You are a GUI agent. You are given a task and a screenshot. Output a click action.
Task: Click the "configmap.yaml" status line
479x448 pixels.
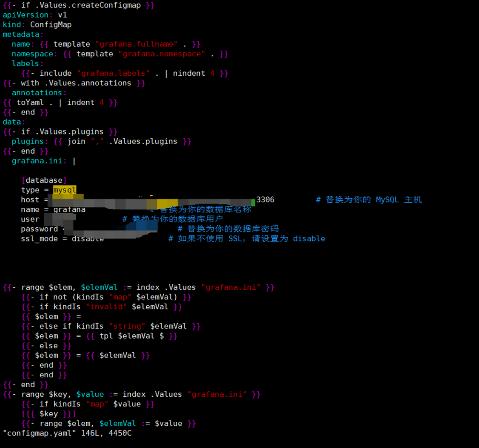pos(67,433)
